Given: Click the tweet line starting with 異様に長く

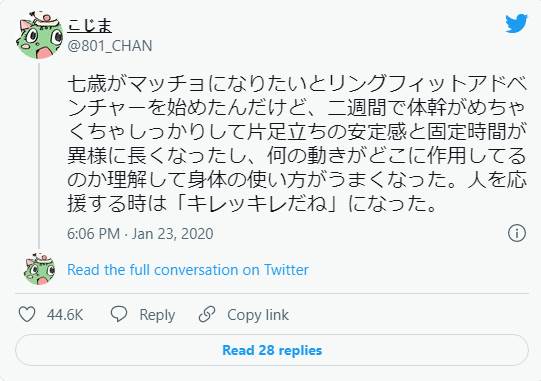Looking at the screenshot, I should pos(297,156).
